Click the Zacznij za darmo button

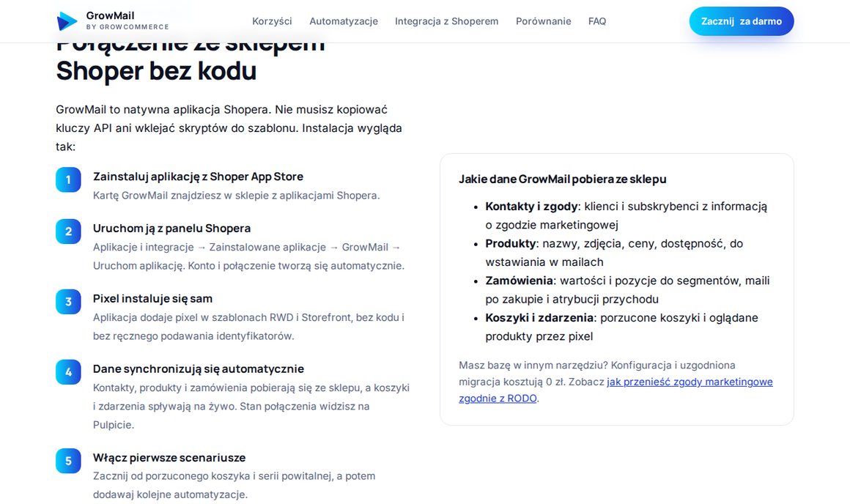tap(742, 21)
